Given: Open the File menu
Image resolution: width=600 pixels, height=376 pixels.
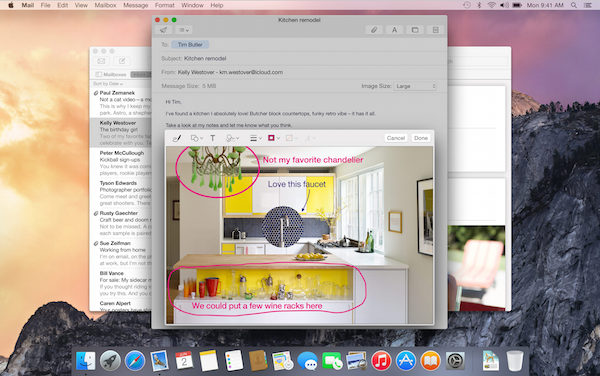Looking at the screenshot, I should [46, 5].
